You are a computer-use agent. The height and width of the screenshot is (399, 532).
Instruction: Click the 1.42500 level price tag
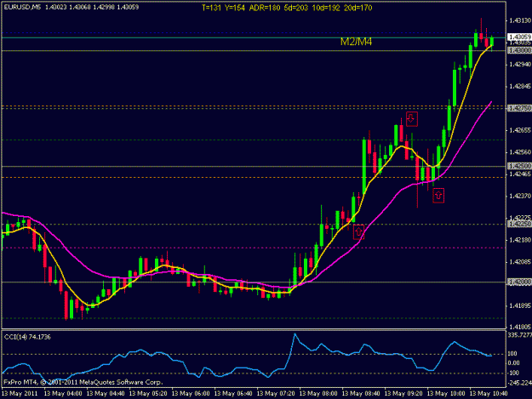click(x=519, y=166)
